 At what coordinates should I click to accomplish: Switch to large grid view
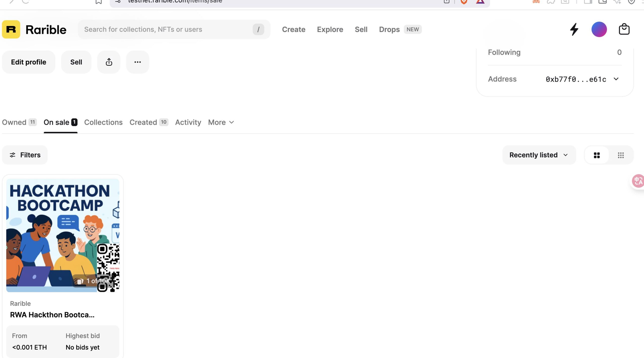tap(597, 155)
